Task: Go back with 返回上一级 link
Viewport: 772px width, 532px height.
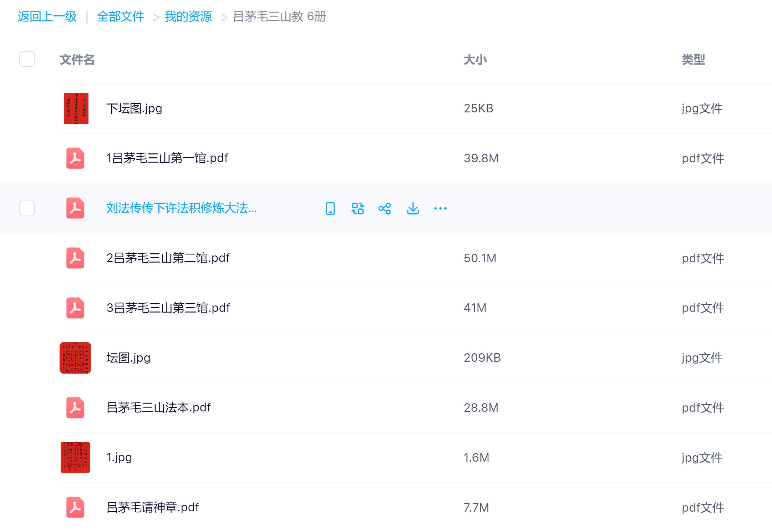Action: point(47,16)
